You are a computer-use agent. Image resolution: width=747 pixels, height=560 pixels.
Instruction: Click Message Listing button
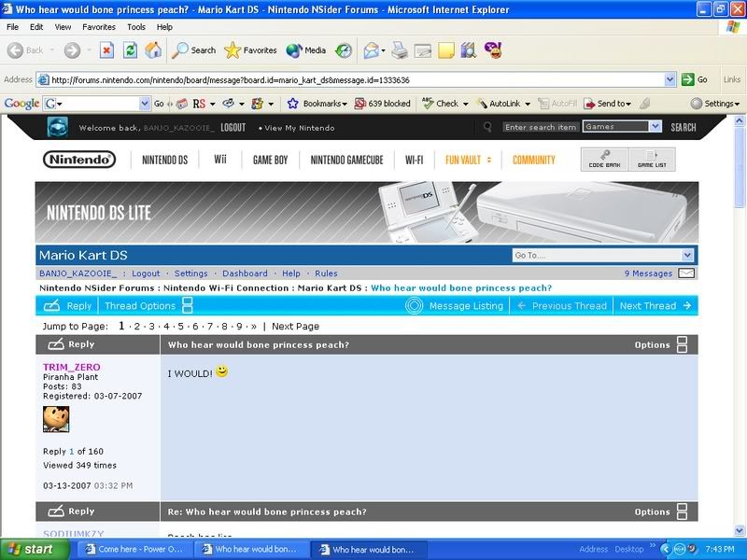pos(455,306)
